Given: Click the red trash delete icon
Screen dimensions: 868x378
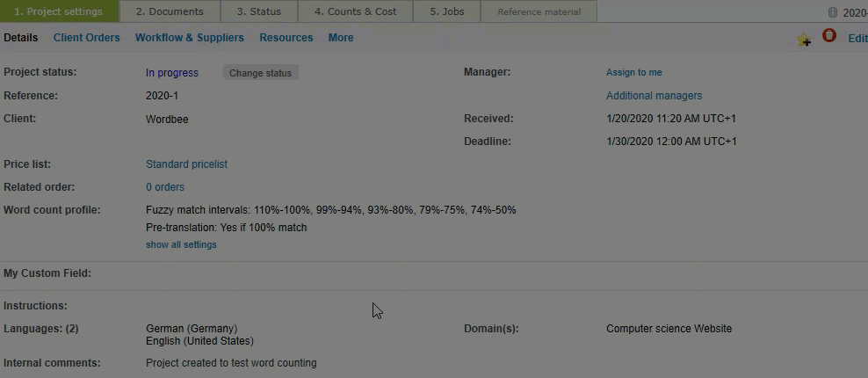Looking at the screenshot, I should 828,36.
